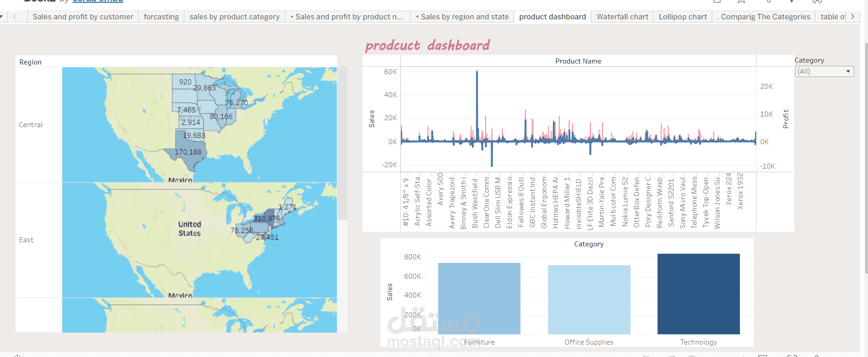Image resolution: width=868 pixels, height=357 pixels.
Task: Click the Category heading above bar chart
Action: [x=589, y=244]
